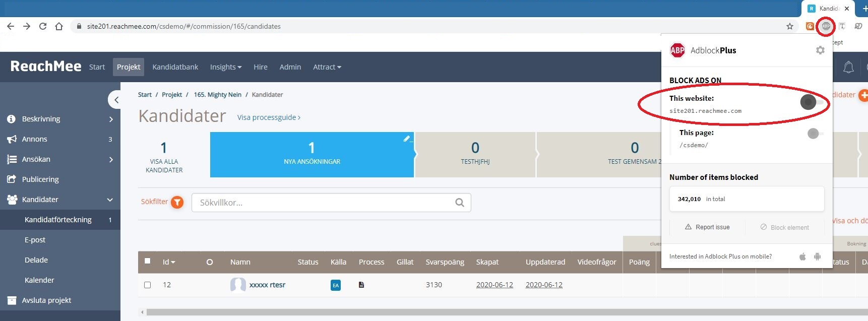
Task: Open Adblock Plus settings gear
Action: tap(820, 50)
